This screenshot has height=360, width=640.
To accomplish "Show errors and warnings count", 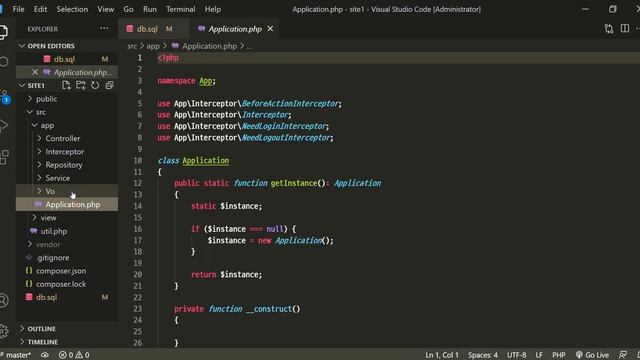I will [x=74, y=355].
